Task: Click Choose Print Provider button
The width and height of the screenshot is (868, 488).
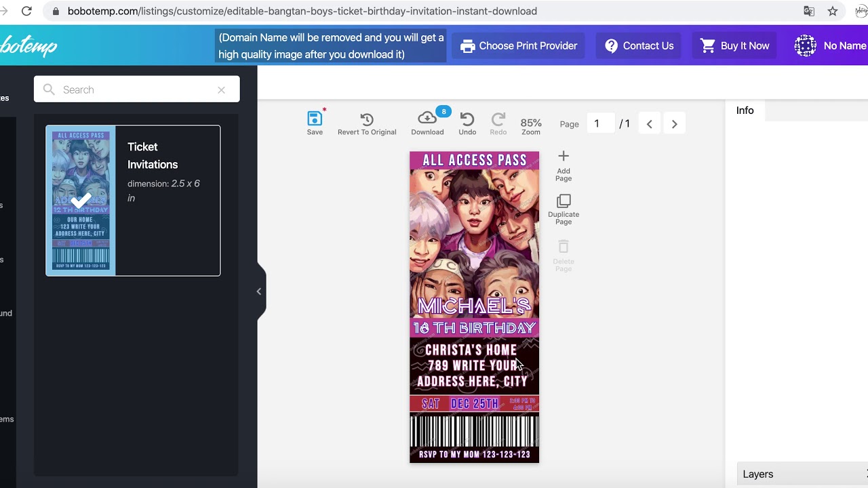Action: point(519,46)
